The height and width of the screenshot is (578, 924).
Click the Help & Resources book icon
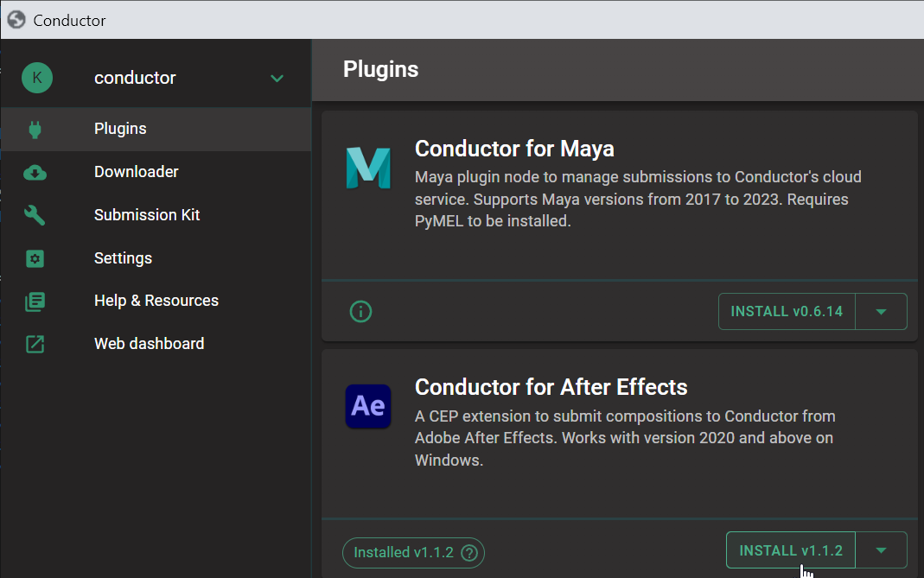[x=35, y=302]
